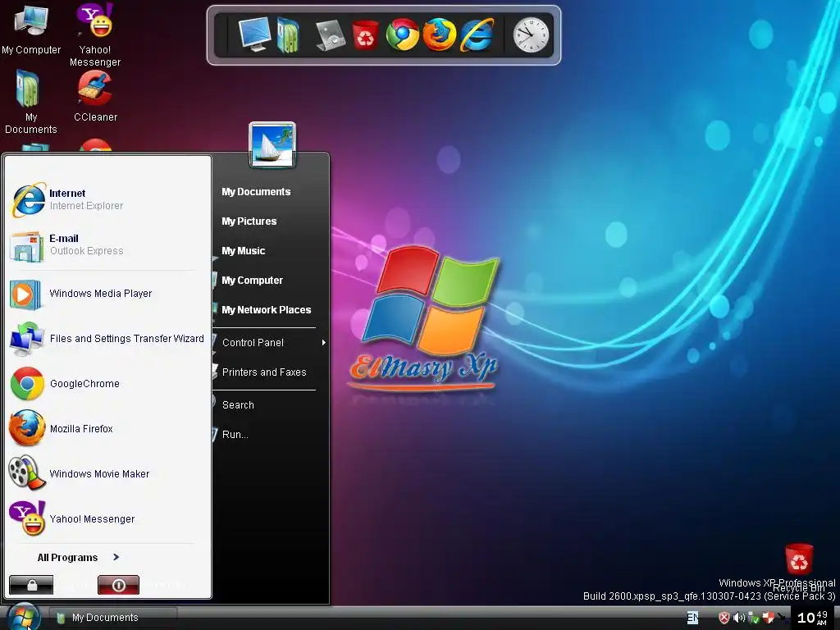This screenshot has height=630, width=840.
Task: Open My Pictures in Start menu
Action: (249, 221)
